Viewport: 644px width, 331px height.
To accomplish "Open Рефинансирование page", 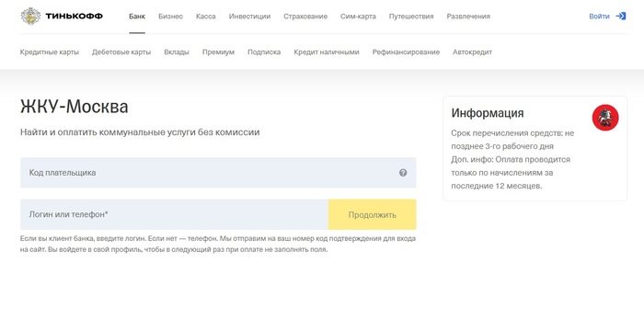I will 406,52.
